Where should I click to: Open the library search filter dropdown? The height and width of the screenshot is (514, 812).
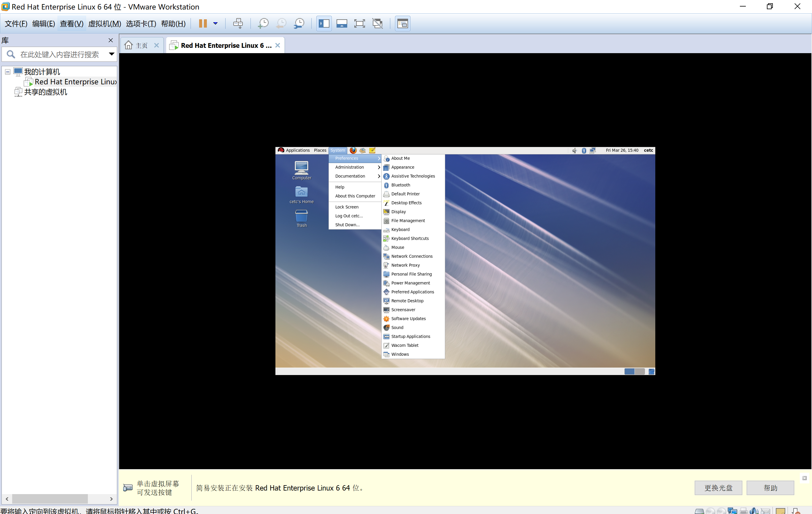click(112, 54)
